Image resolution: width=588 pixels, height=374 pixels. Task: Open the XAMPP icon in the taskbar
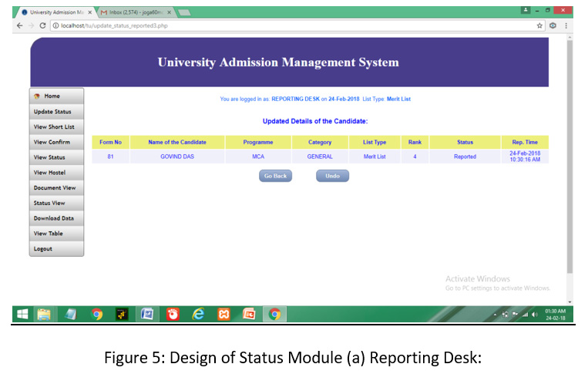pos(223,314)
